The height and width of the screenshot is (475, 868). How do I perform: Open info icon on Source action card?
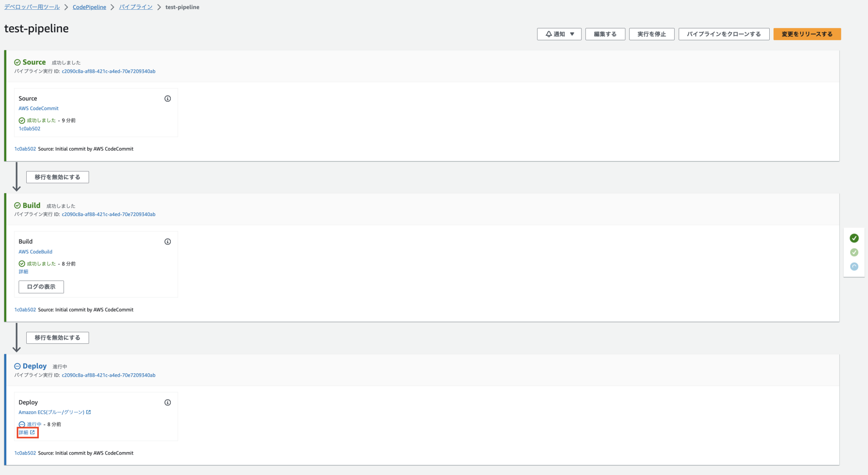(167, 99)
